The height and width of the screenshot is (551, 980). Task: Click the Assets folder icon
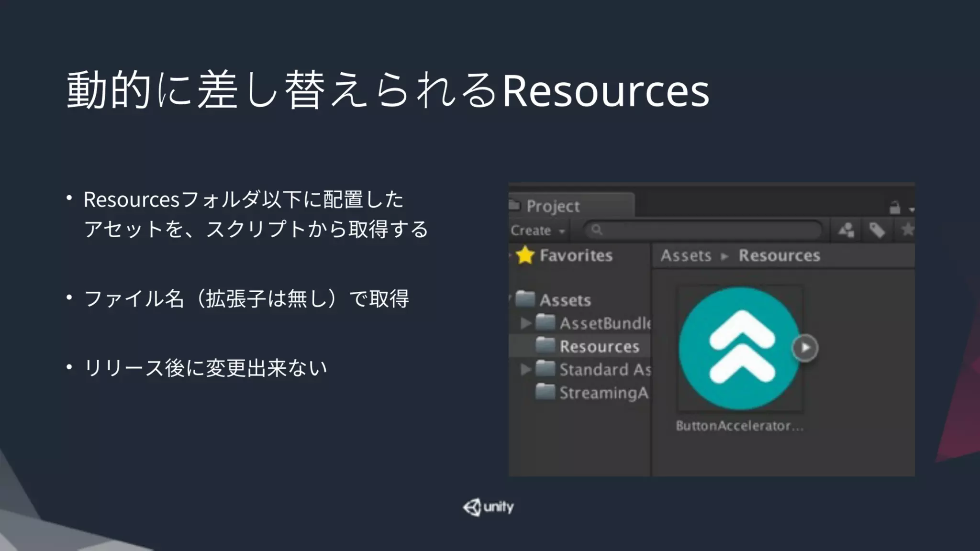[525, 299]
